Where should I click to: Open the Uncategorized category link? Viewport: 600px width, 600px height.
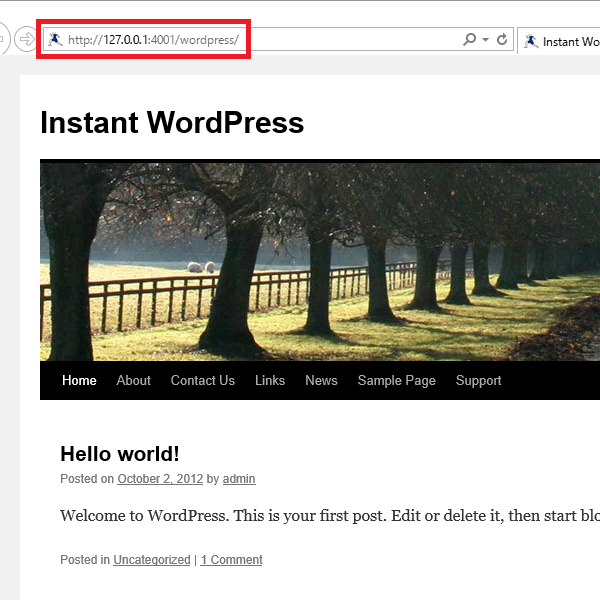152,559
